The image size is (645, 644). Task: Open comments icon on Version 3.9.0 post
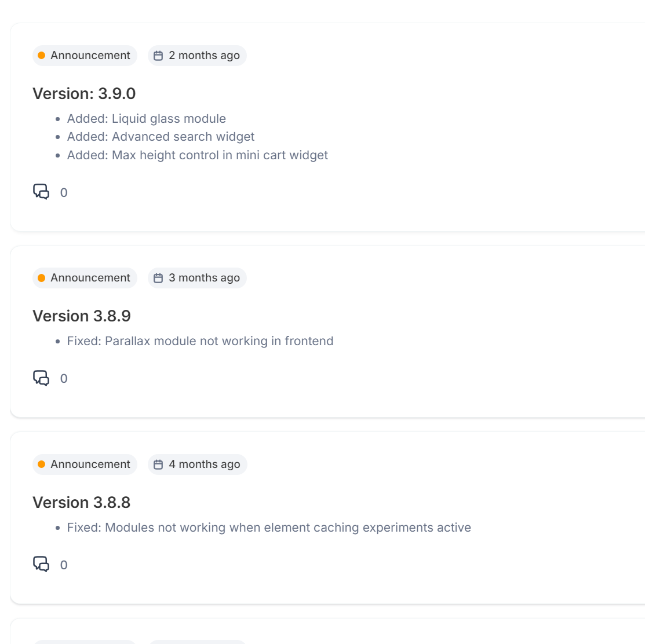[x=41, y=192]
